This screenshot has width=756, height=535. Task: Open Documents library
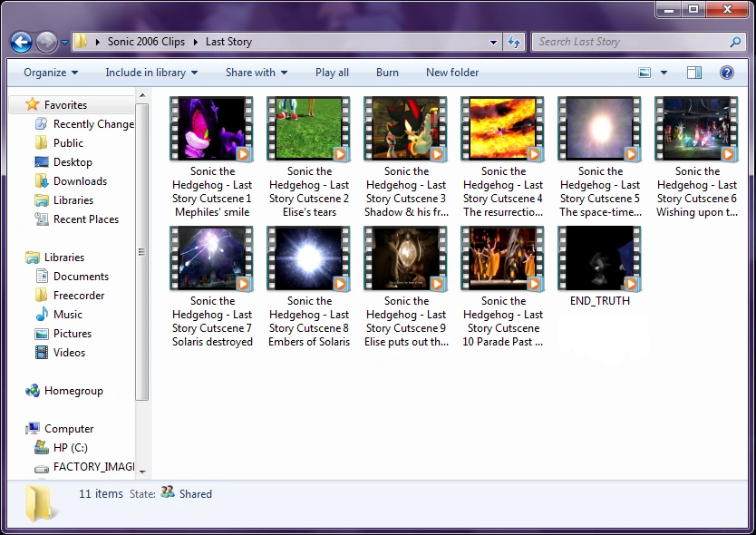73,277
